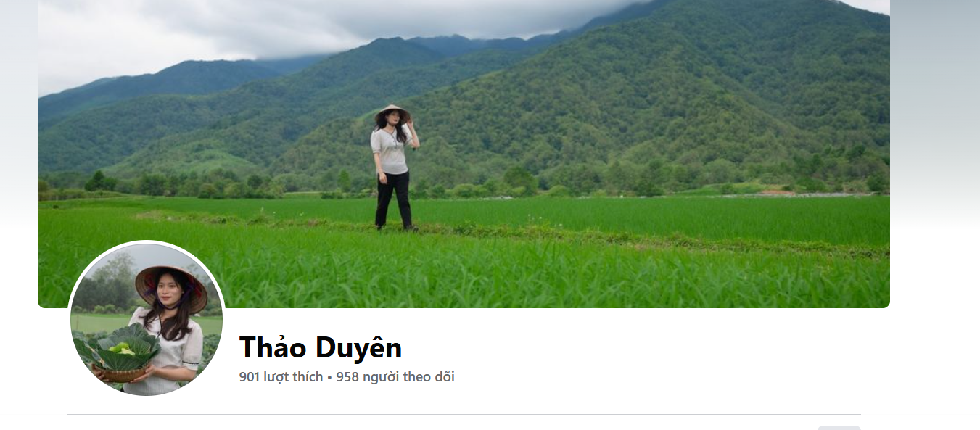This screenshot has width=980, height=430.
Task: Click the horizontal divider under profile header
Action: pyautogui.click(x=464, y=415)
